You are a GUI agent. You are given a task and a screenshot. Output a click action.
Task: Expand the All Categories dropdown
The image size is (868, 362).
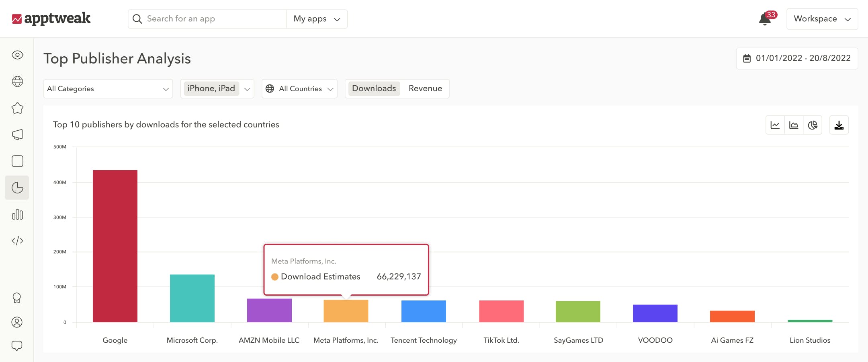pos(108,88)
